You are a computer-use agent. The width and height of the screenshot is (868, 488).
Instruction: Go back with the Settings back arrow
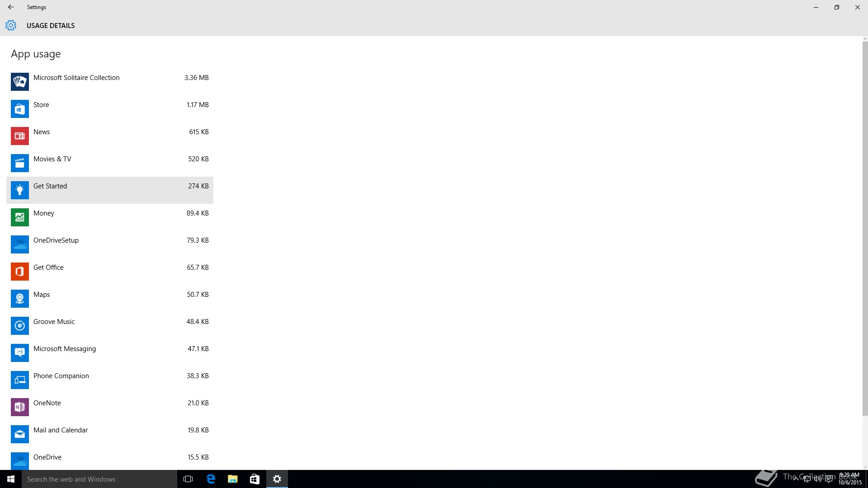click(x=11, y=7)
